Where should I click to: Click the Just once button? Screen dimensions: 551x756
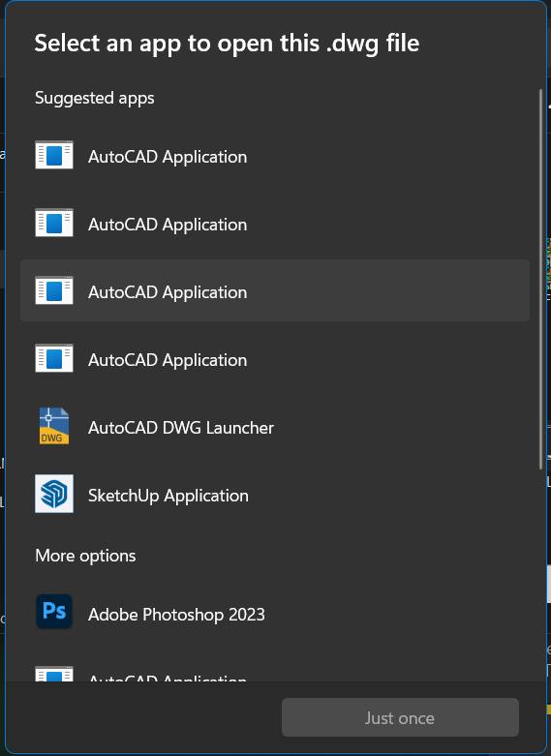click(400, 717)
